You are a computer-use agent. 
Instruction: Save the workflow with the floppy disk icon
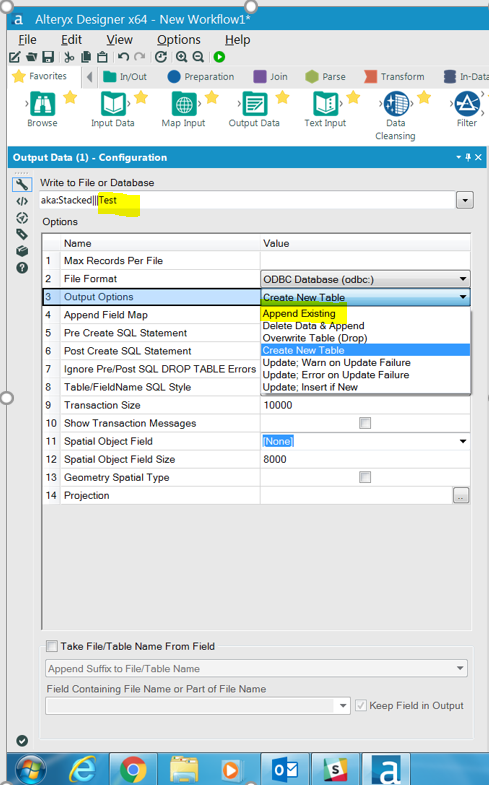48,57
